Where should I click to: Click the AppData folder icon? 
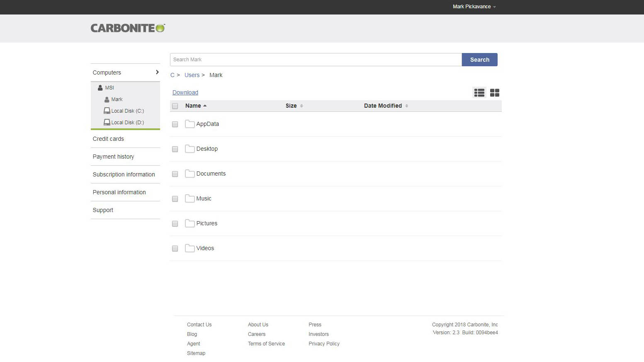tap(190, 124)
